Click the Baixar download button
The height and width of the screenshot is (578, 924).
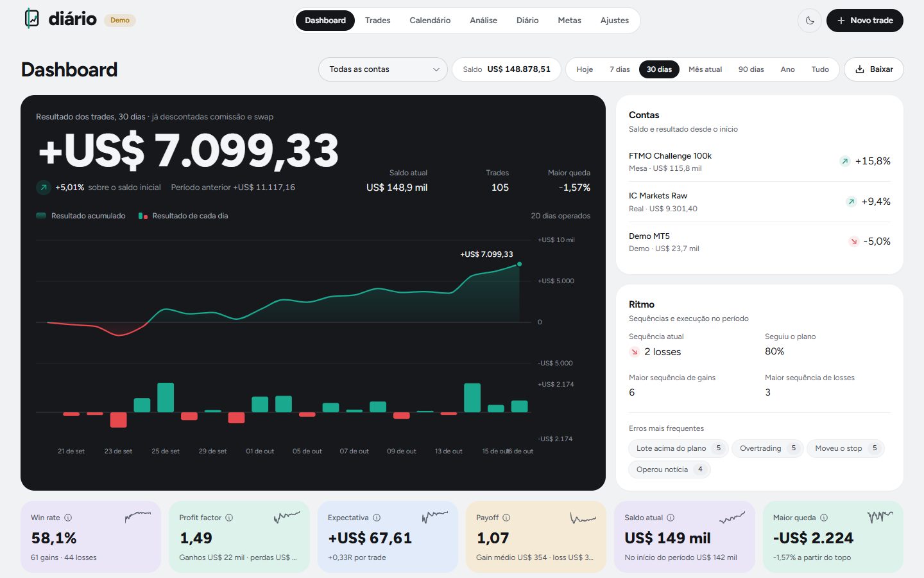coord(874,69)
